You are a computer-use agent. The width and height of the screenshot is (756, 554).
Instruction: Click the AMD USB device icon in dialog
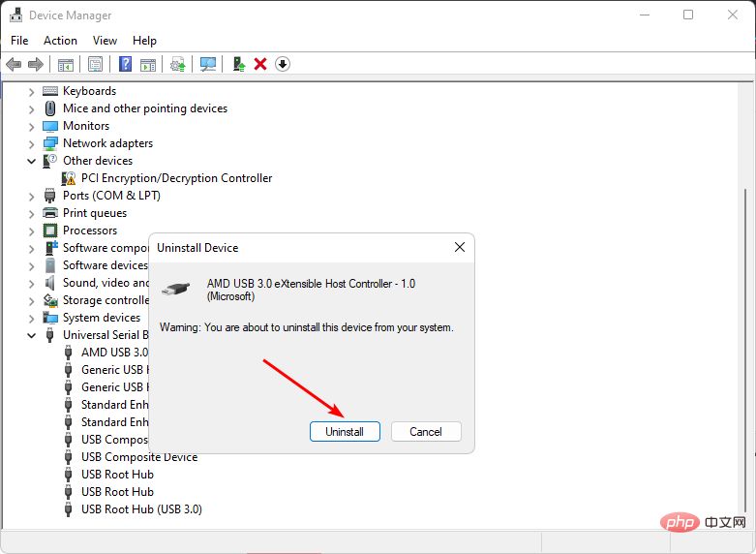tap(176, 289)
